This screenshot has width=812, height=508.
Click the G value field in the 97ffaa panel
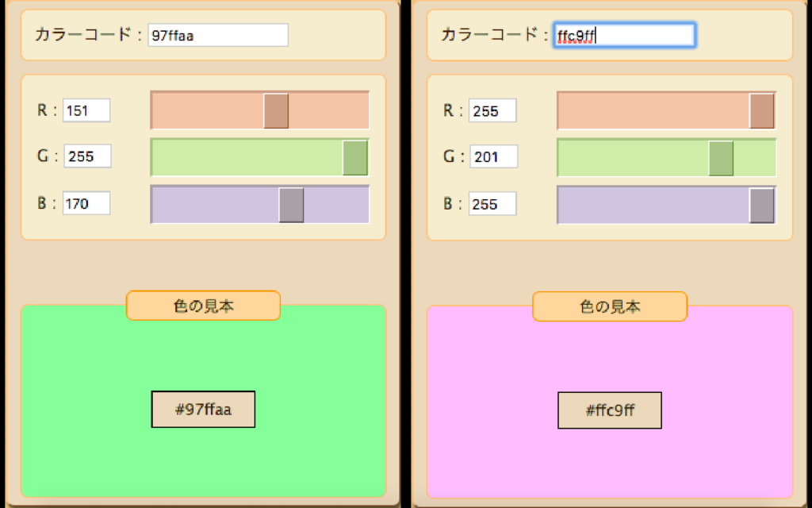[x=87, y=156]
